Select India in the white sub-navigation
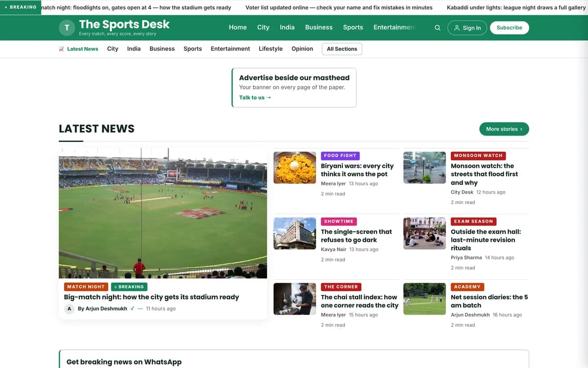This screenshot has height=368, width=588. [134, 49]
